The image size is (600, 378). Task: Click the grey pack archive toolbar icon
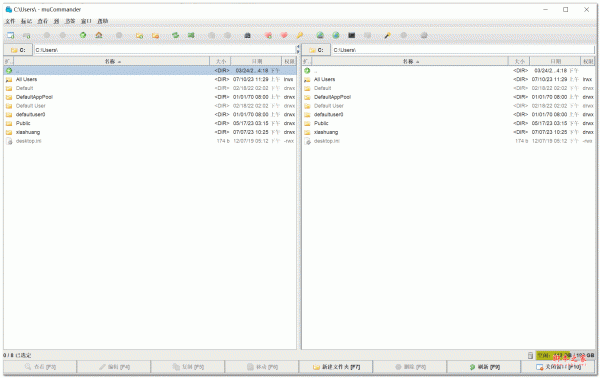[211, 36]
